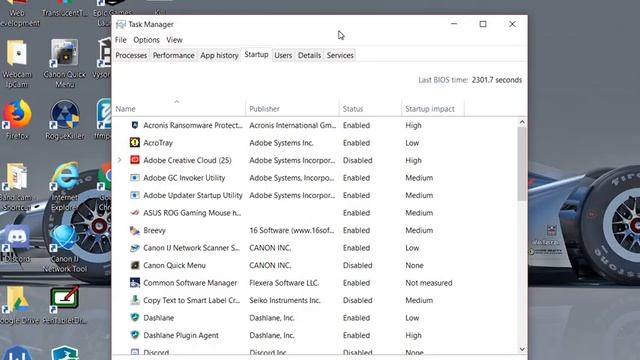The width and height of the screenshot is (640, 360).
Task: Select the Internet Explorer desktop icon
Action: pos(65,187)
